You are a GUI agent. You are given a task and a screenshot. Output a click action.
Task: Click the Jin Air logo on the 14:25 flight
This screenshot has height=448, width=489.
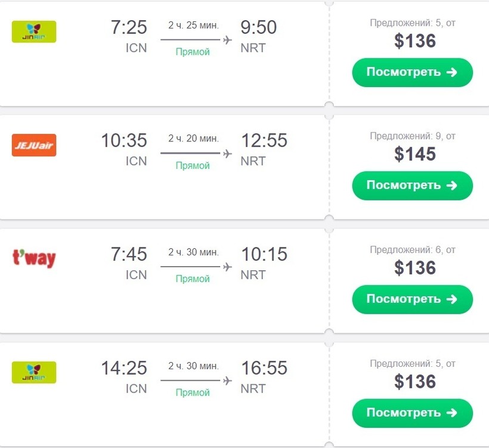pyautogui.click(x=34, y=372)
